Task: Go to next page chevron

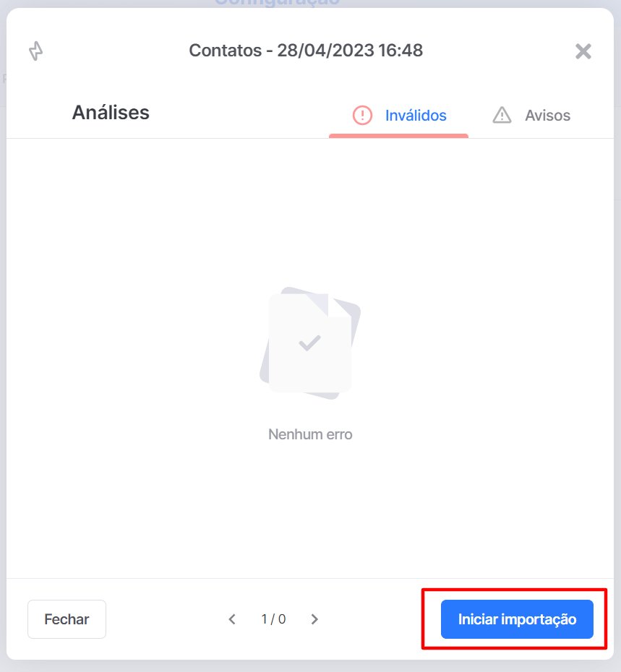Action: [x=314, y=619]
